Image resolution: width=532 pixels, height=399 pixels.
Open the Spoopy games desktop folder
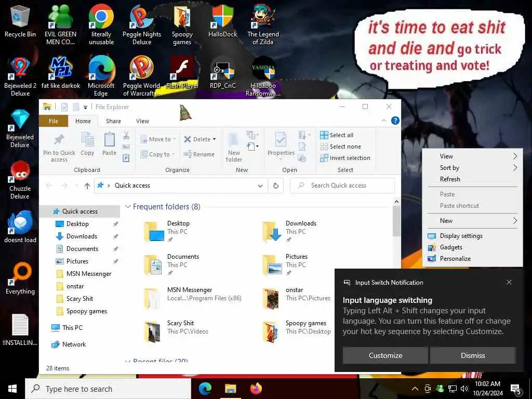[182, 24]
